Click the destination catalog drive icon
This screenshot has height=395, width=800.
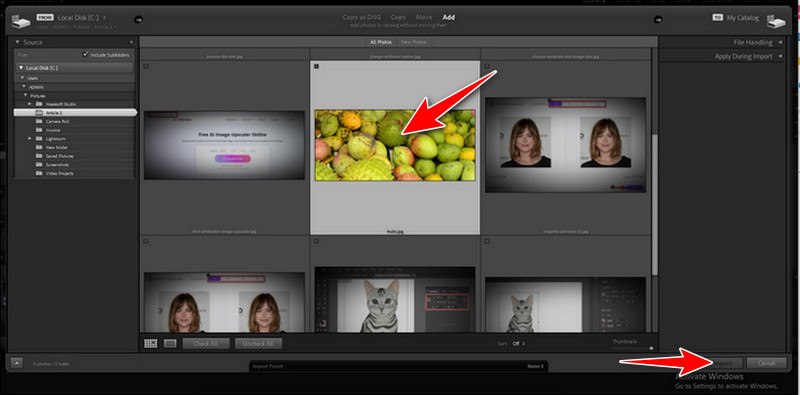776,22
